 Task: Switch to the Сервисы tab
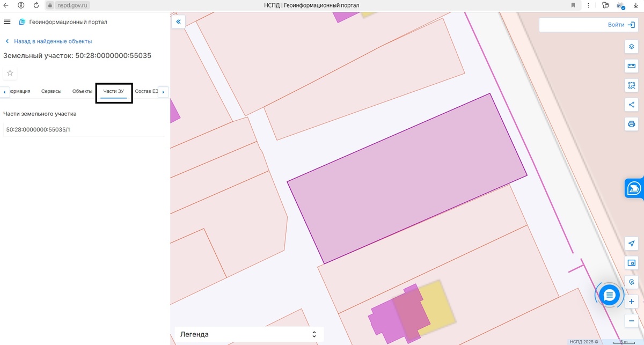click(x=52, y=91)
